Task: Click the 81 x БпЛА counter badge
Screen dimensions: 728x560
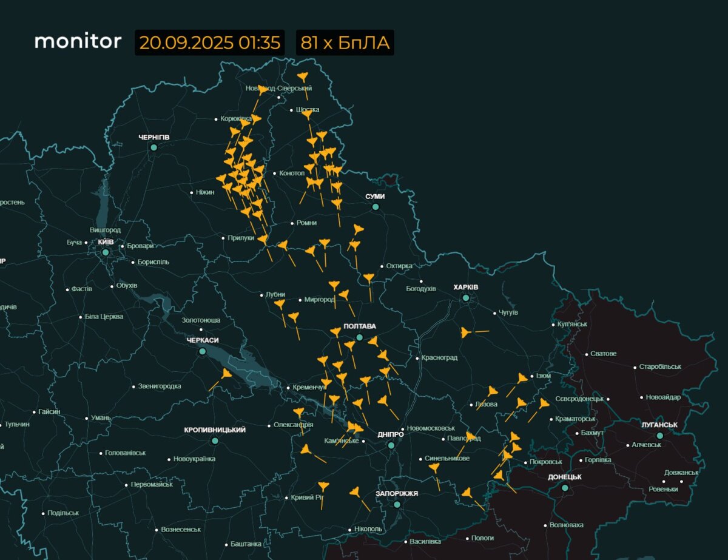Action: [345, 42]
